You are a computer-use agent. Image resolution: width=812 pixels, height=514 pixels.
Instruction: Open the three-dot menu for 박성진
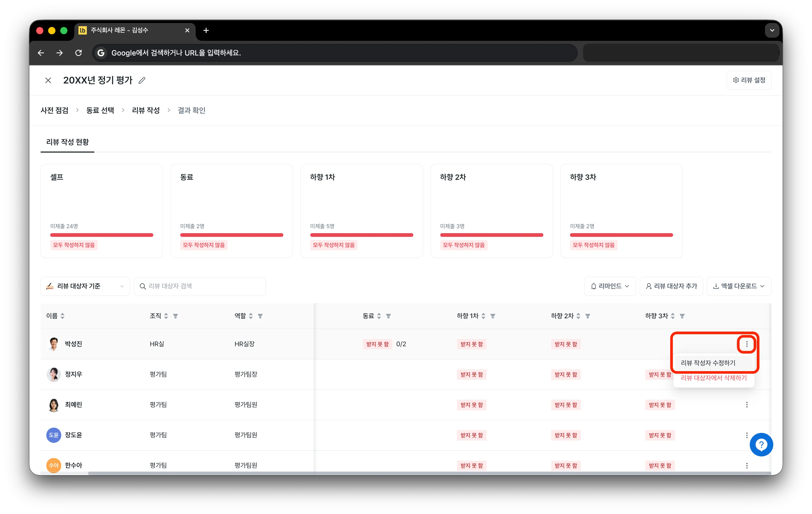[747, 344]
